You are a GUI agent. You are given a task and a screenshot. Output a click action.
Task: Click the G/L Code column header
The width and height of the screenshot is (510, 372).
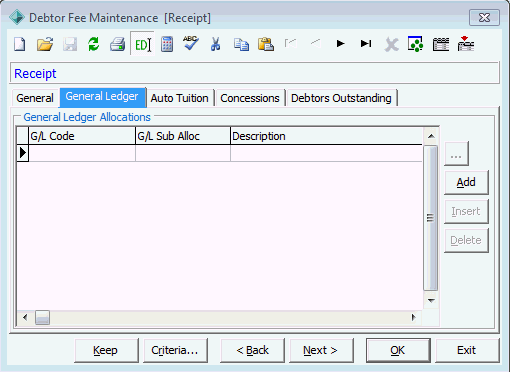pos(82,136)
